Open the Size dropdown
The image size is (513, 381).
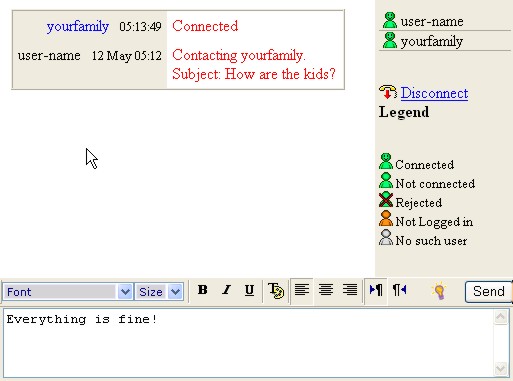pyautogui.click(x=159, y=292)
